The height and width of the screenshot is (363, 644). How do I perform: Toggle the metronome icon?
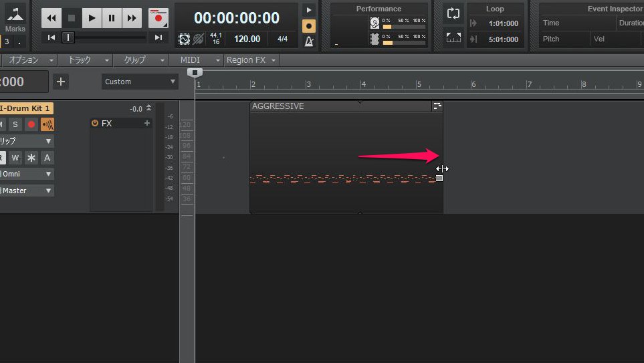point(308,41)
